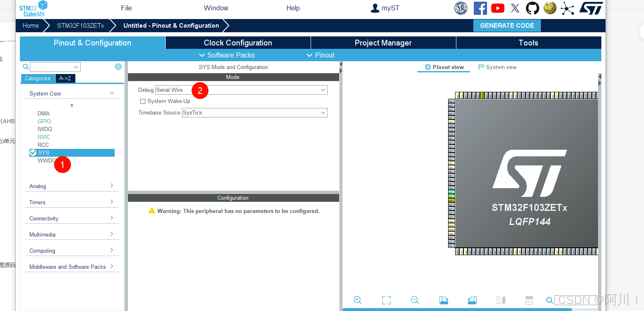This screenshot has height=311, width=644.
Task: Click the pinout horizontal scrollbar
Action: click(x=457, y=309)
